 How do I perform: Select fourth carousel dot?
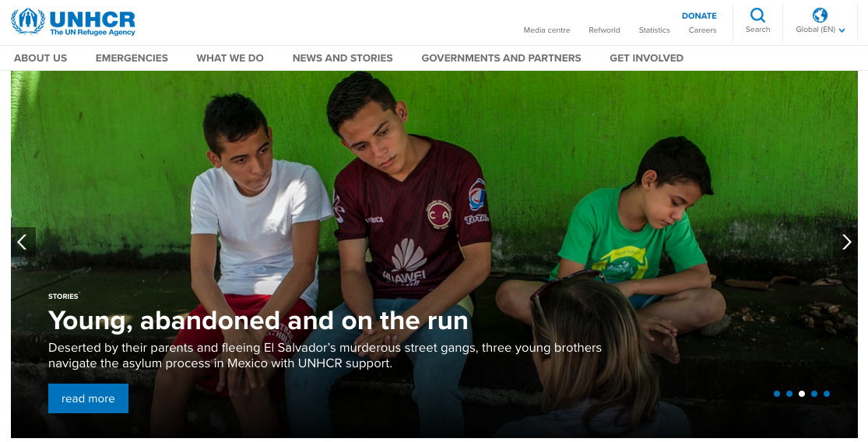(814, 394)
